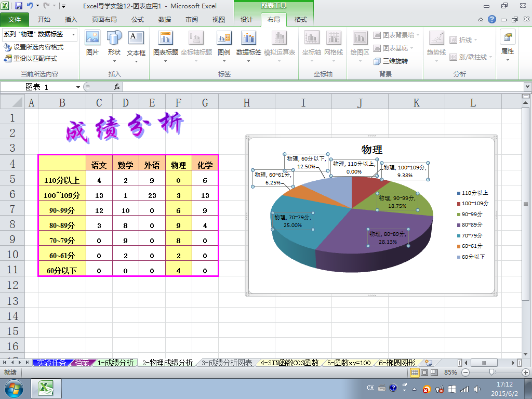Click 涨/跌柱线 up/down bars button
Viewport: 532px width, 399px height.
470,57
